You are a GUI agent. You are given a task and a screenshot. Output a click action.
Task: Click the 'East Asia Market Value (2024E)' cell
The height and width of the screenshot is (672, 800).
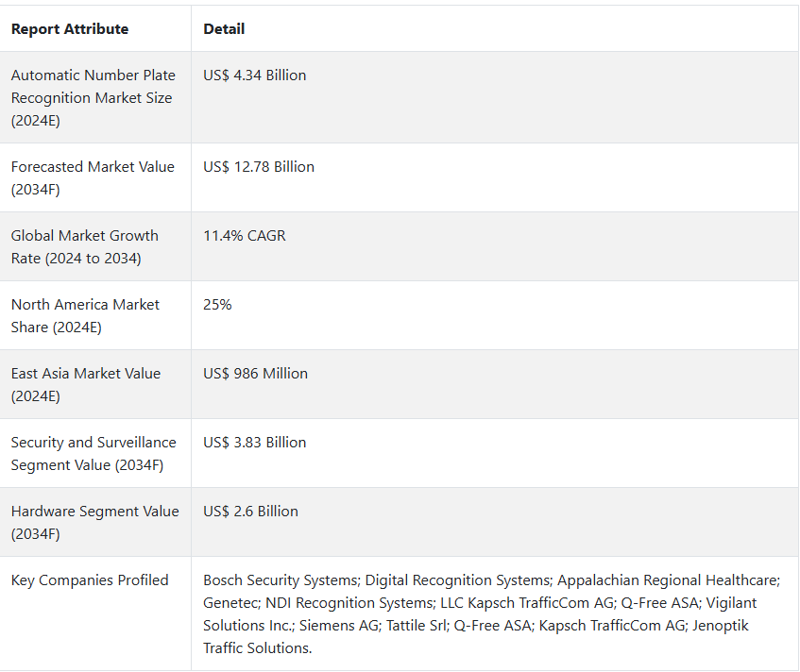[x=87, y=384]
